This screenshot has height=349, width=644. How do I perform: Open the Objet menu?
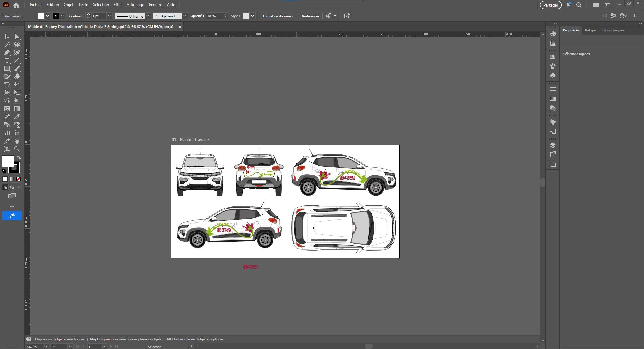68,5
